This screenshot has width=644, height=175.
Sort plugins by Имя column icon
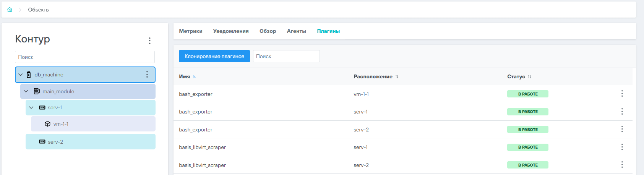click(194, 77)
